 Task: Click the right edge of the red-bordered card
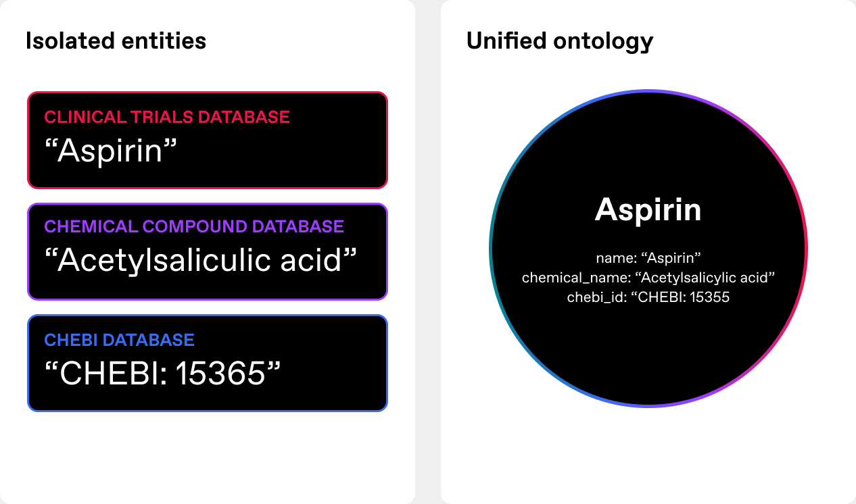click(386, 140)
